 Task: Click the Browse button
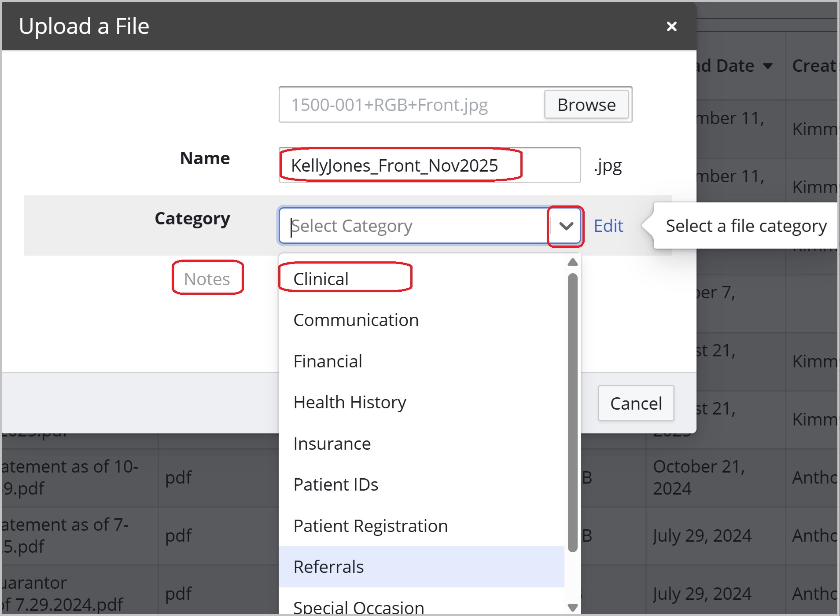(587, 105)
